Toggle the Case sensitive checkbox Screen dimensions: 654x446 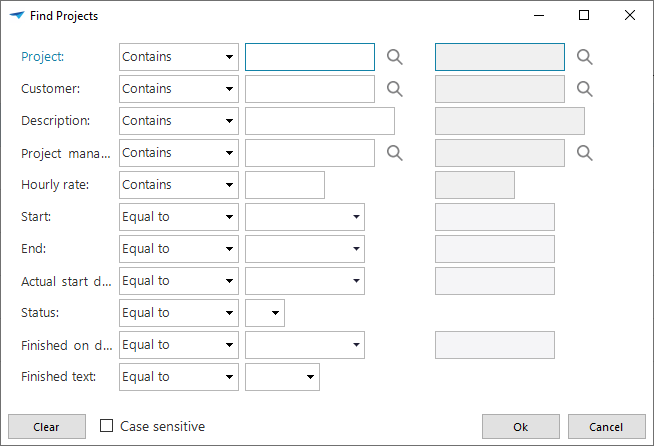coord(107,426)
